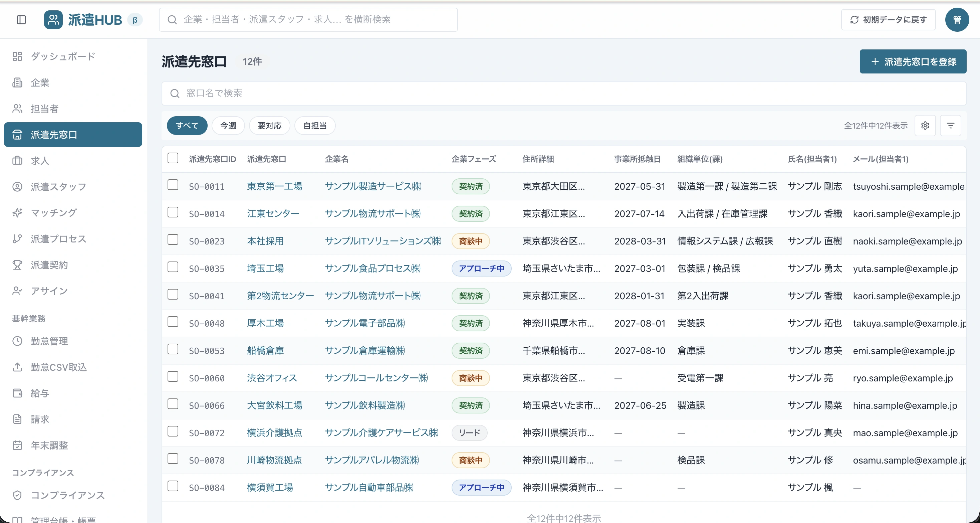Click 商談中 badge in SO-0078 row

(x=471, y=460)
